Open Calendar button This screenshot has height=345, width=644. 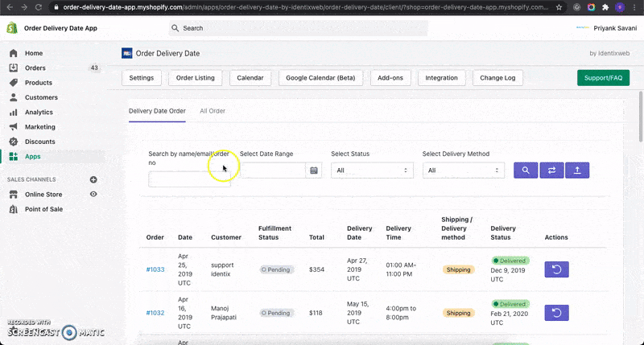250,78
